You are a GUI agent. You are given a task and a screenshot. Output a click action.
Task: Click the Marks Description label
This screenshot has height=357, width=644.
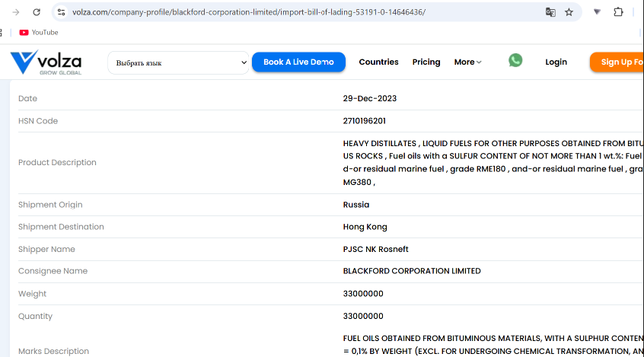pyautogui.click(x=53, y=351)
